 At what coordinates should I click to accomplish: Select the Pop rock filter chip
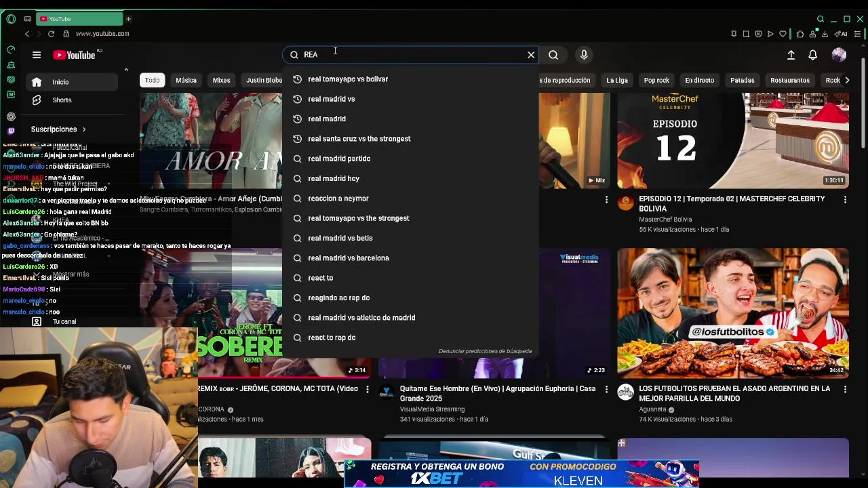656,80
